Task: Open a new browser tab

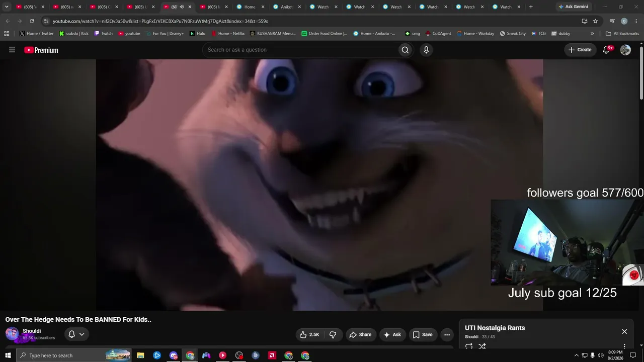Action: [531, 7]
